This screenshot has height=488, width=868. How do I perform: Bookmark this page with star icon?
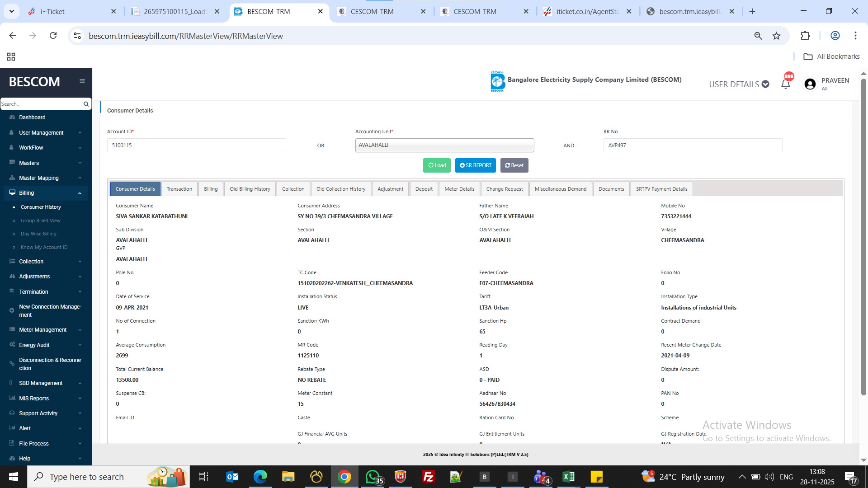[x=776, y=36]
